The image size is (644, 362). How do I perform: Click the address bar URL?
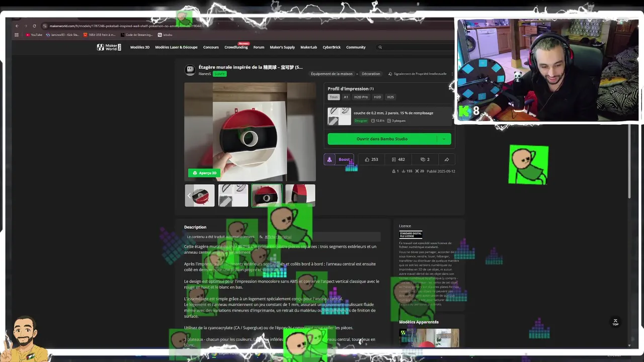[x=127, y=26]
